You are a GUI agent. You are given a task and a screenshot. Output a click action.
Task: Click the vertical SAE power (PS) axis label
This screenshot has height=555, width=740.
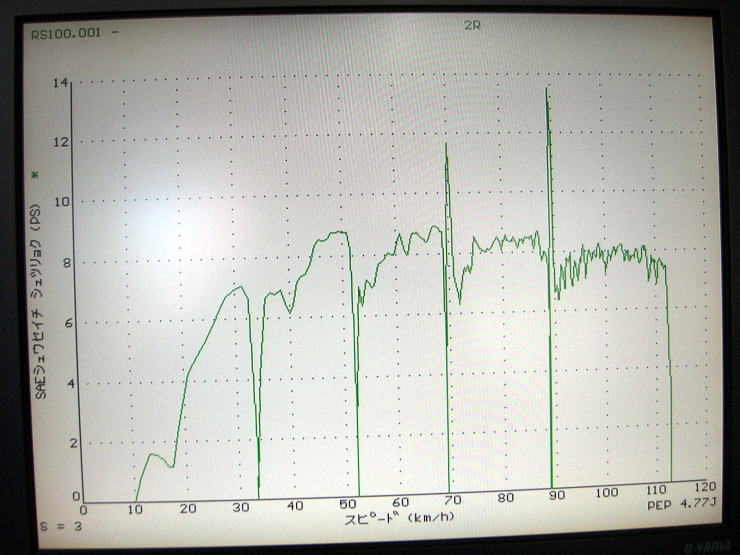(39, 302)
